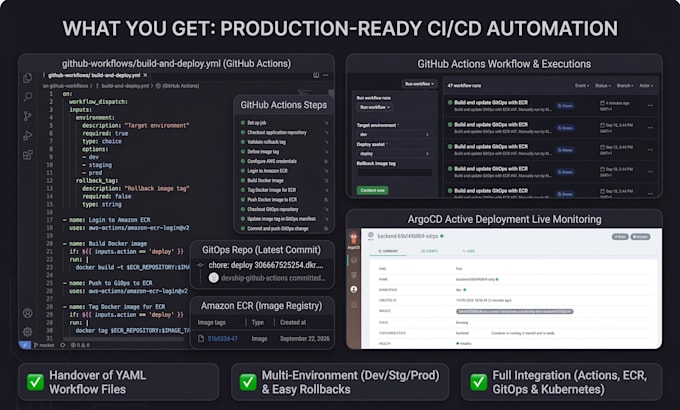680x410 pixels.
Task: Click the editor's horizontal scrollbar below the code
Action: pos(126,339)
